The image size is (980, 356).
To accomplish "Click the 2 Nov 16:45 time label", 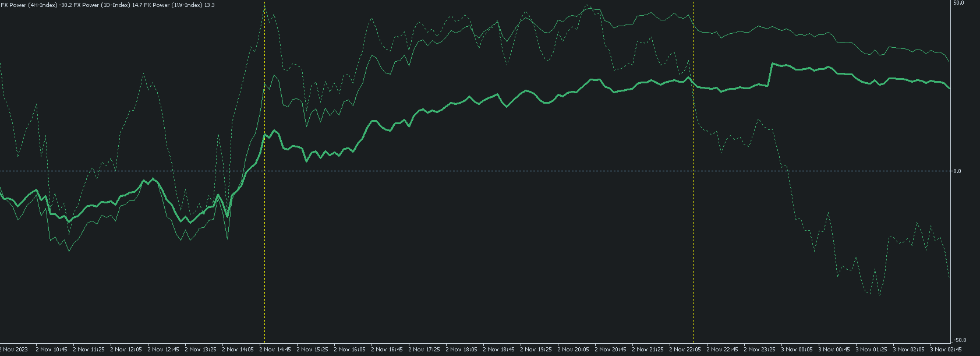I will pyautogui.click(x=387, y=350).
